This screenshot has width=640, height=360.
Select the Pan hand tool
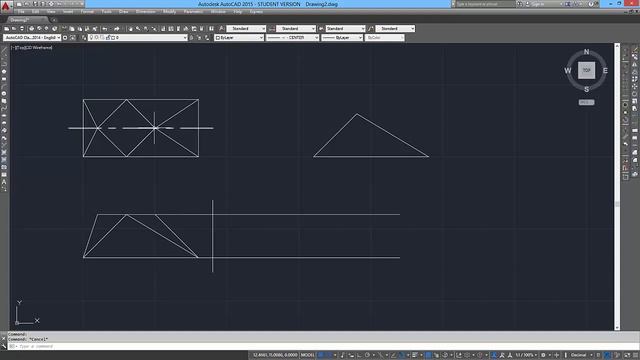(130, 29)
